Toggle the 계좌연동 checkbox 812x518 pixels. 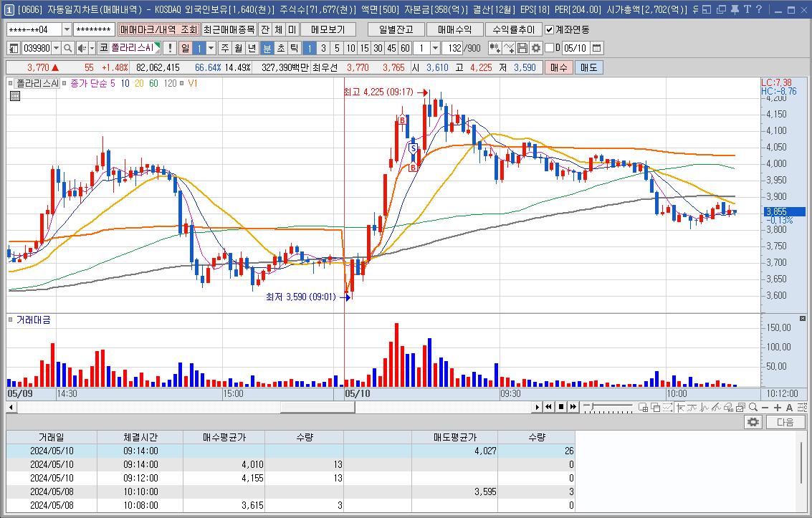550,29
